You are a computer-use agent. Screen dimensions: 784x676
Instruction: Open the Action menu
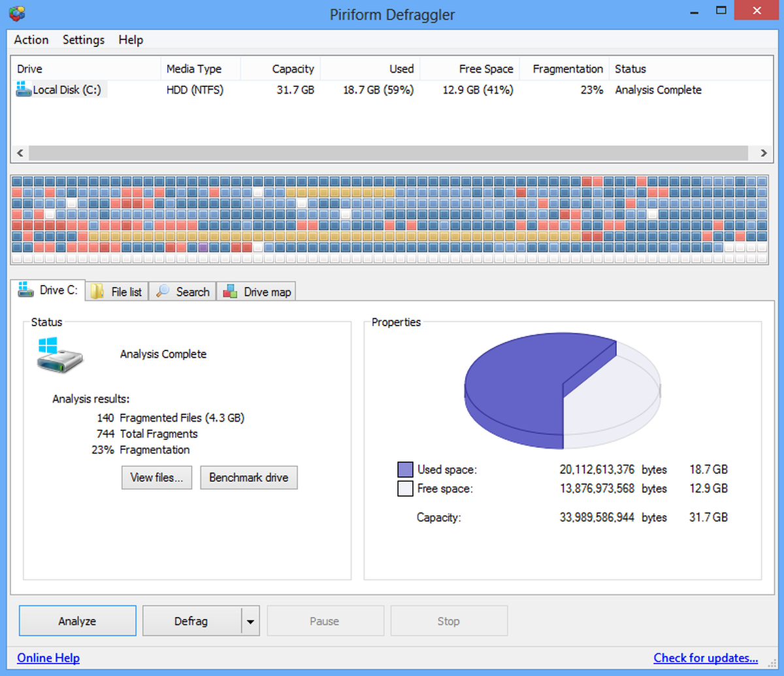click(31, 40)
